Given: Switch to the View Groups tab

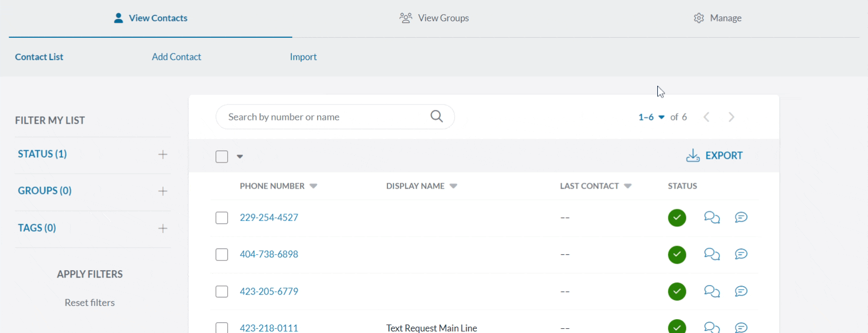Looking at the screenshot, I should click(434, 18).
